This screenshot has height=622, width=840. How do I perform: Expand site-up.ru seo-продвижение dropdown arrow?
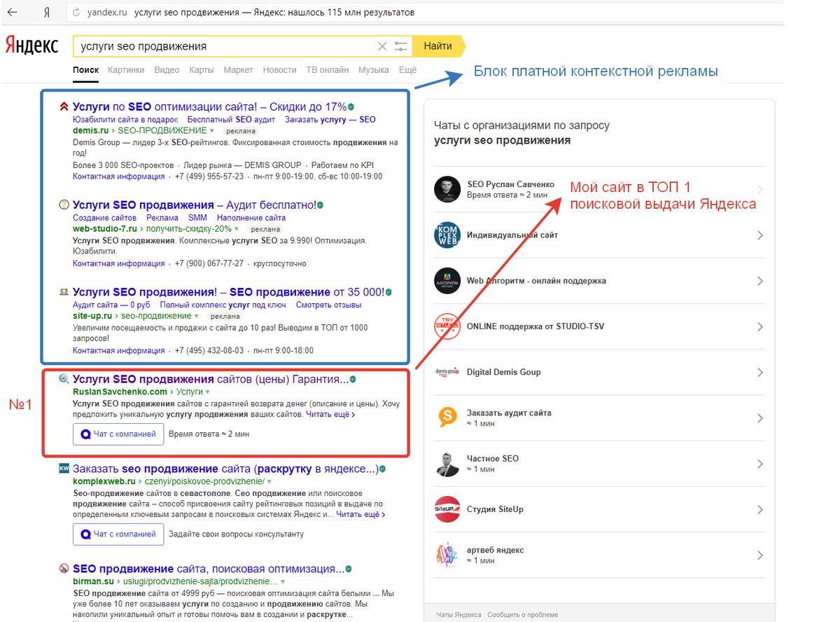[x=197, y=316]
